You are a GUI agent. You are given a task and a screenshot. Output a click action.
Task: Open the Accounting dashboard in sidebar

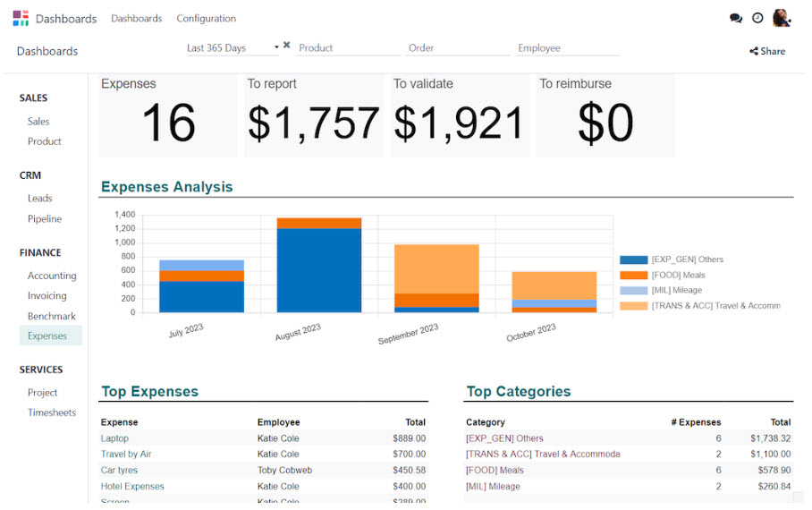click(x=52, y=276)
